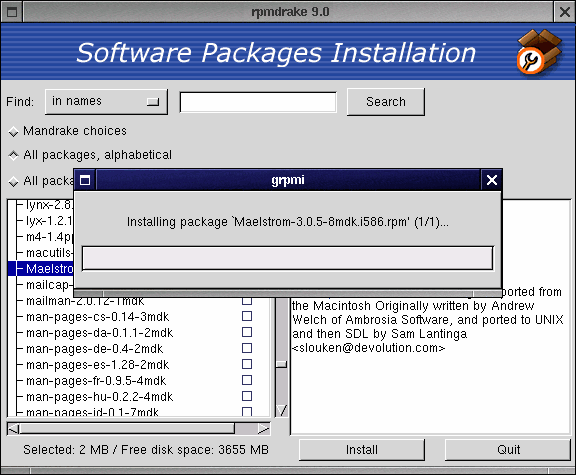Click the rpmdrake 9.0 title bar

pos(289,12)
